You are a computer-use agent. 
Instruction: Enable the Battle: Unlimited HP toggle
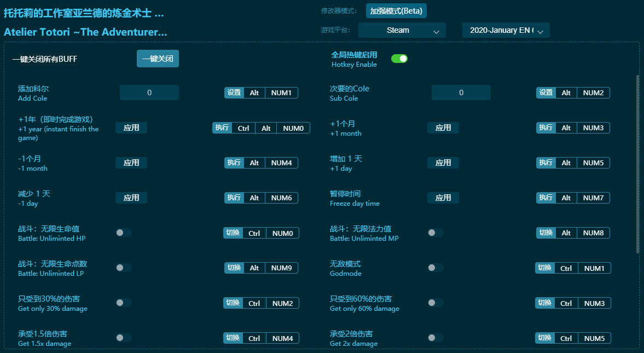coord(124,233)
